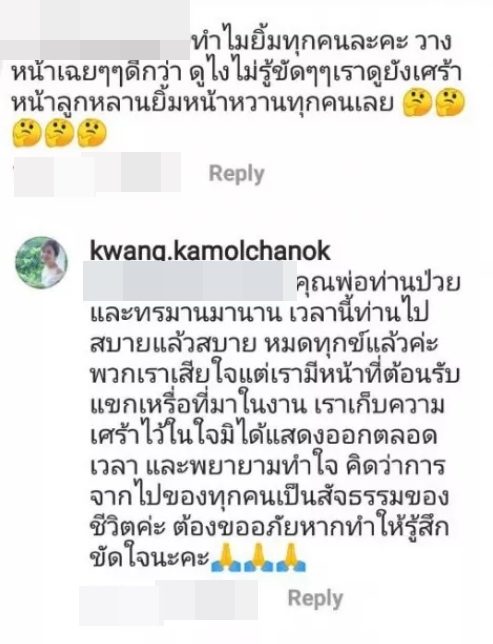This screenshot has width=493, height=644.
Task: Tap the blurred mention before คุณพ่อท่านป่วย
Action: click(x=190, y=282)
